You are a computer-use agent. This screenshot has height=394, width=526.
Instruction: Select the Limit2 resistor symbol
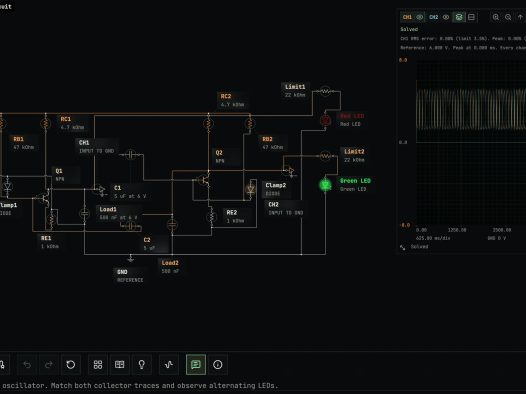coord(325,156)
